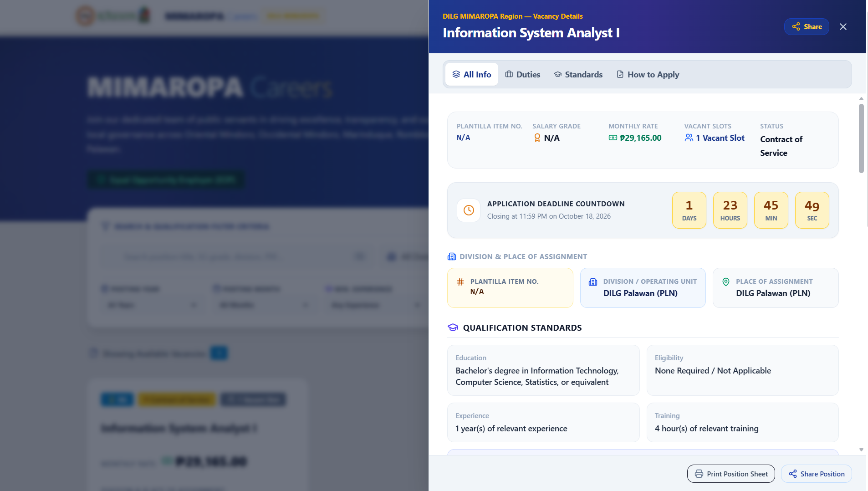Click the location pin icon in Place of Assignment
The image size is (868, 491).
click(x=726, y=282)
